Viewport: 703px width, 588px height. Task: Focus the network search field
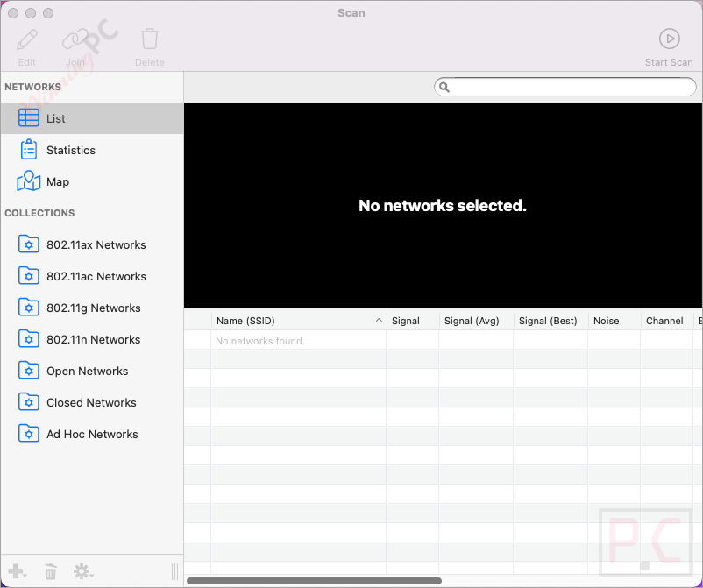(565, 87)
